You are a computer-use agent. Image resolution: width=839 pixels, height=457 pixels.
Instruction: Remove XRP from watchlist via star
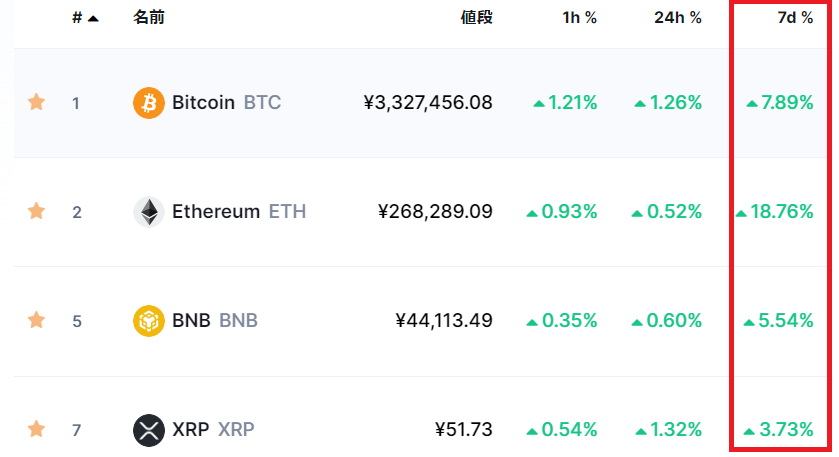pyautogui.click(x=36, y=429)
